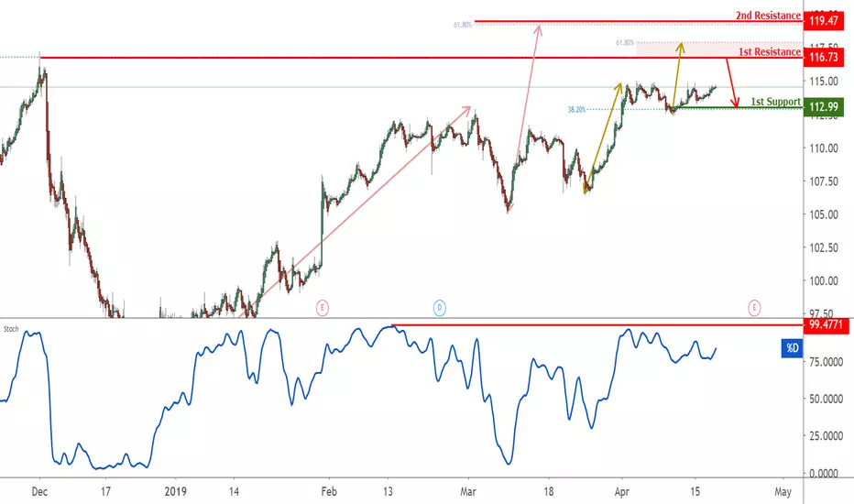Click the 25.0000 stochastic axis value
Screen dimensions: 854x504
tap(826, 436)
